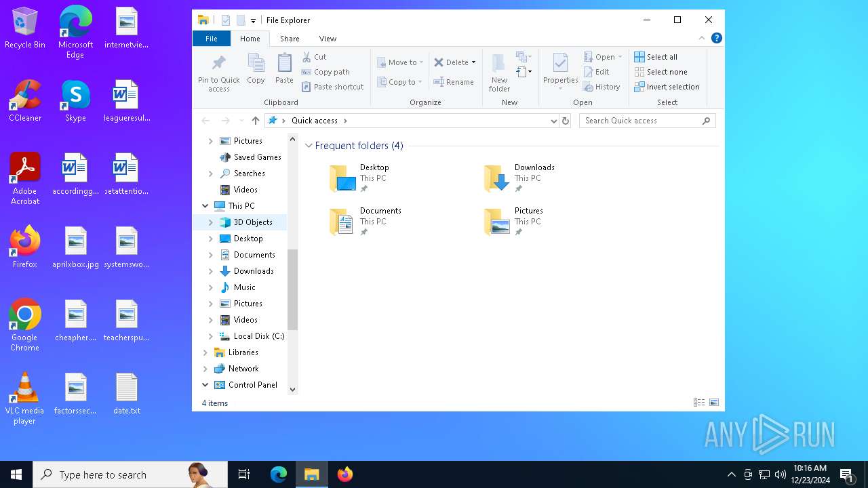This screenshot has width=868, height=488.
Task: Open the Copy to dropdown
Action: coord(399,82)
